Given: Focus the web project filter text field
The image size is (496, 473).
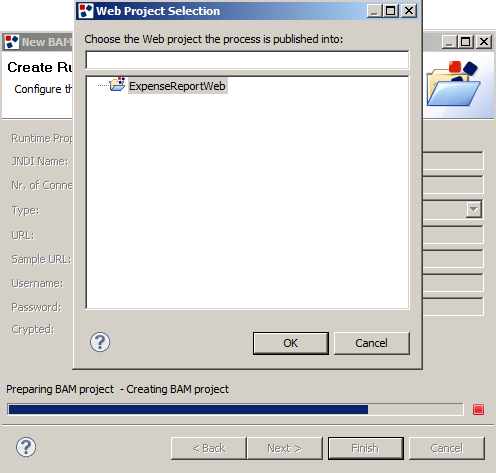Looking at the screenshot, I should coord(247,60).
